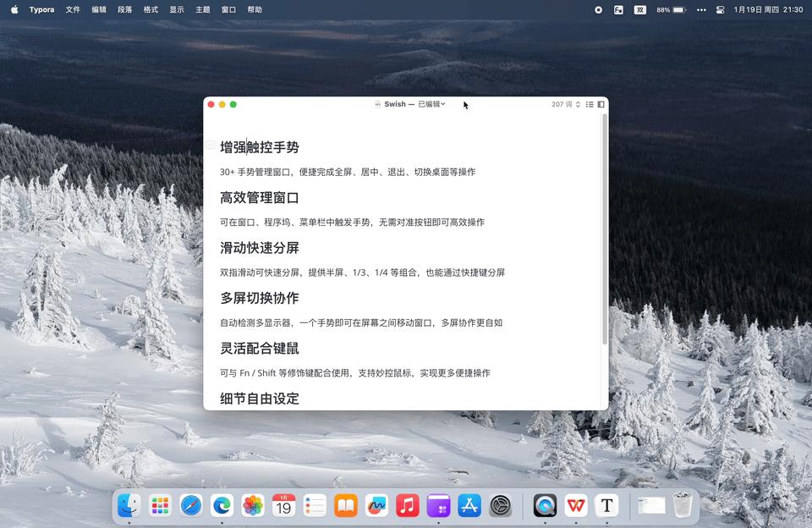Click the word count up-down arrows
812x528 pixels.
coord(580,104)
